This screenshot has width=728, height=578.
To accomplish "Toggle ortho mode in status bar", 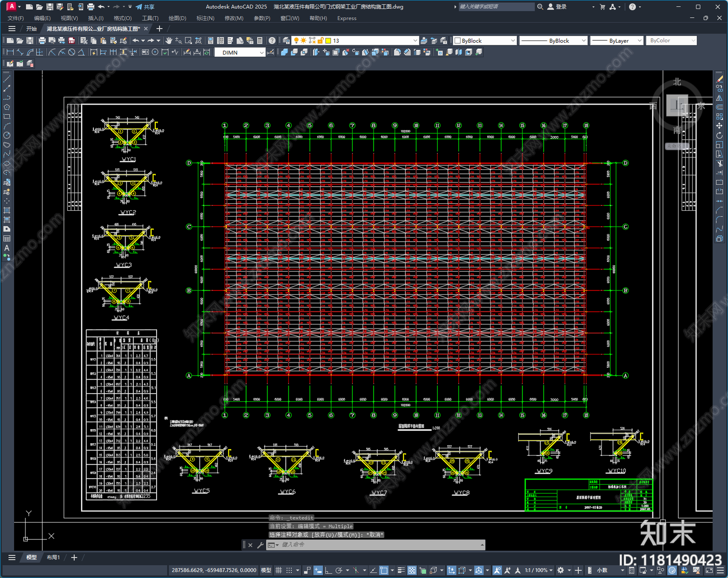I will [328, 570].
